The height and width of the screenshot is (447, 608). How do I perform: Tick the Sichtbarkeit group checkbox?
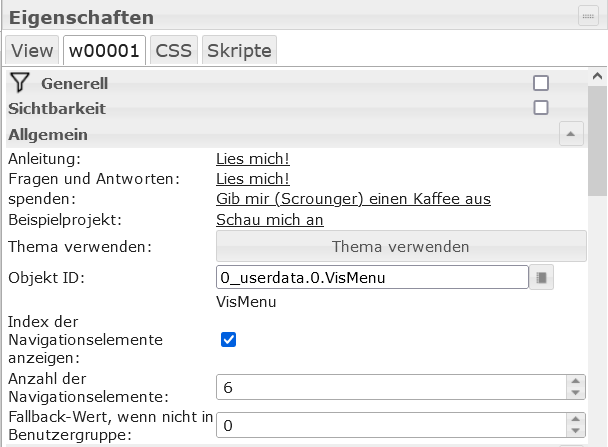pyautogui.click(x=541, y=108)
